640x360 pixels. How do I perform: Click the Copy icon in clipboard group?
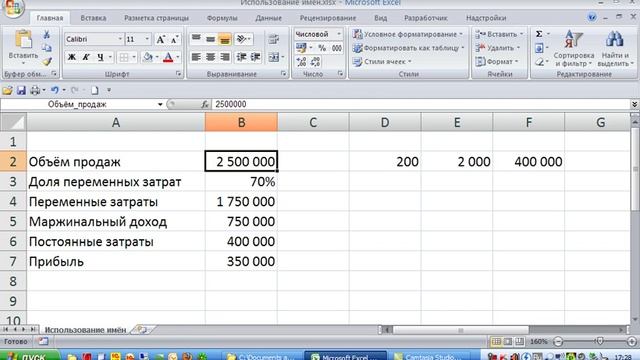tap(47, 48)
